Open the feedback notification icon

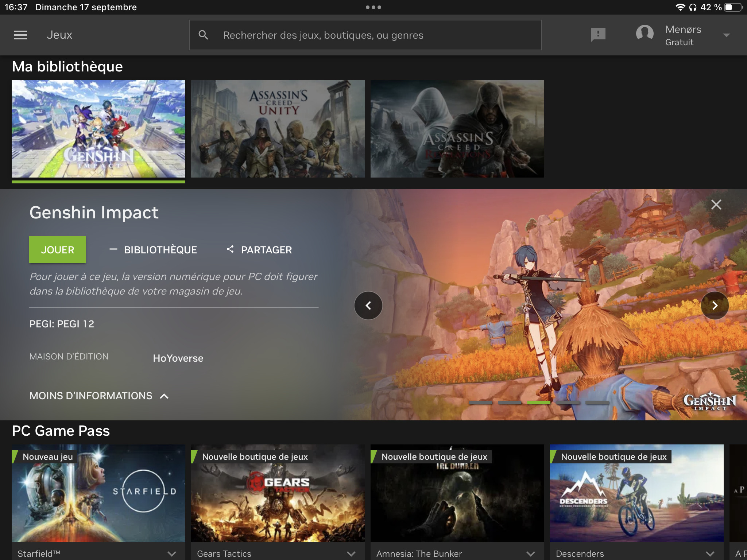click(598, 35)
